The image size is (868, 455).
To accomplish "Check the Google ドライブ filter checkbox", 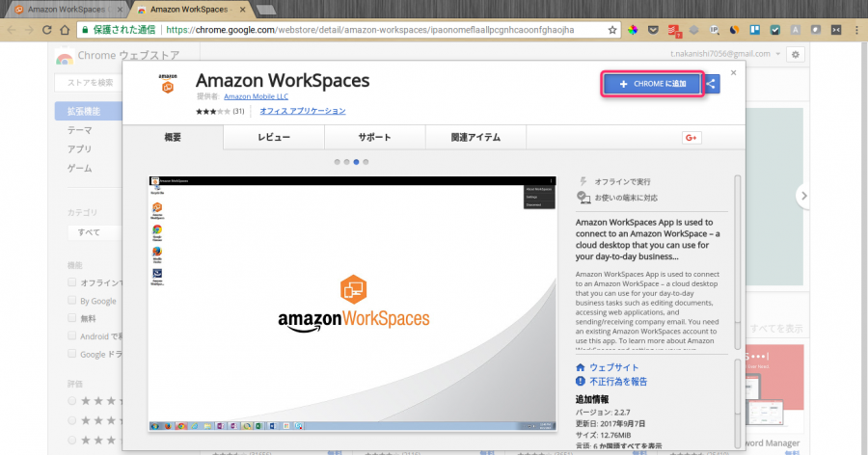I will (72, 353).
